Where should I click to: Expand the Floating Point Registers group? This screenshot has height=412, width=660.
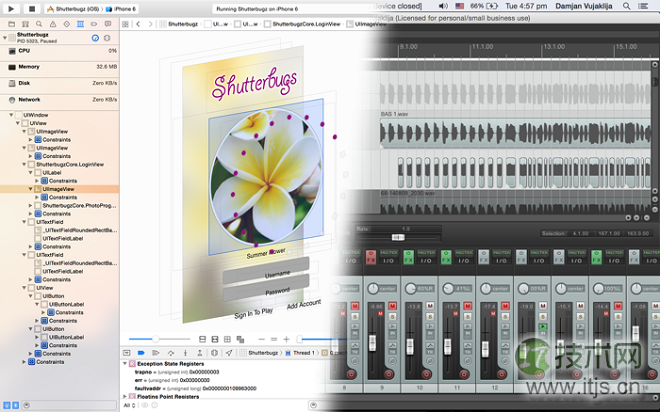click(125, 396)
